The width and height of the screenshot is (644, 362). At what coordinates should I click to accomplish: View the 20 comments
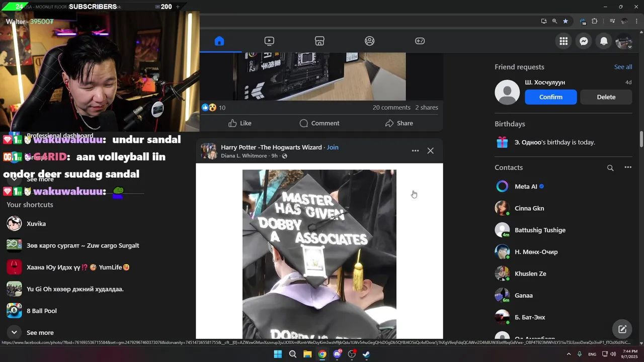(391, 108)
